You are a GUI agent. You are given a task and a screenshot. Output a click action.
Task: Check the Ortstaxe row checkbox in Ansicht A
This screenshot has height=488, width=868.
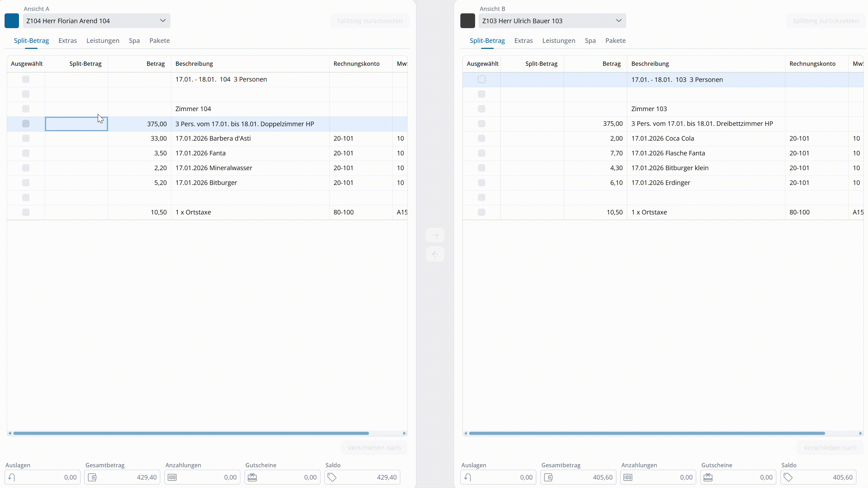pos(26,212)
